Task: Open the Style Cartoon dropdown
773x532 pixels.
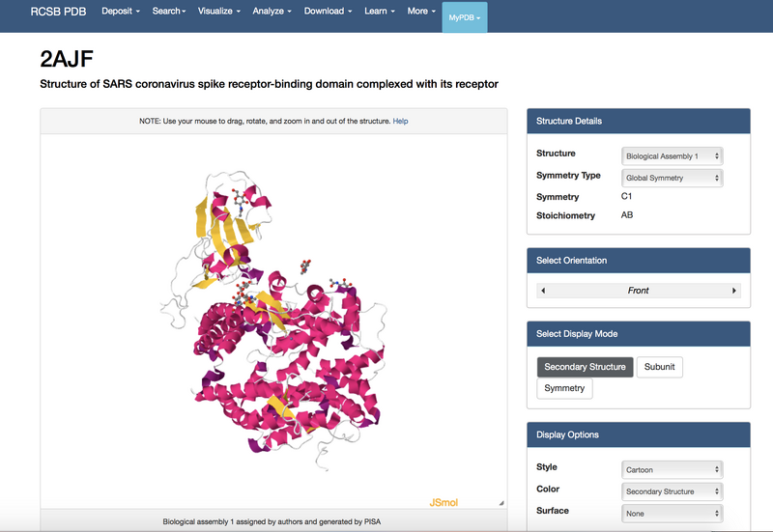Action: (672, 470)
